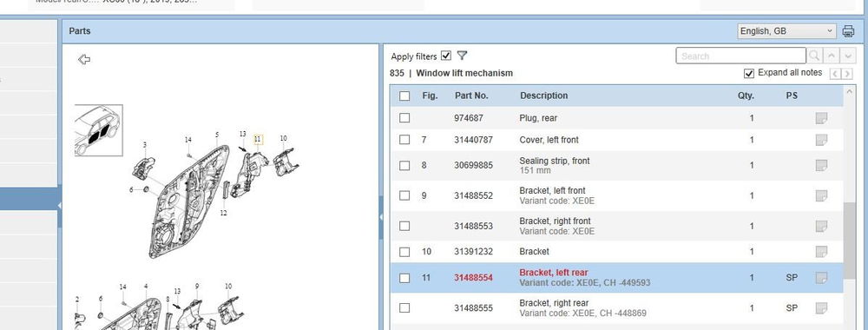Tick checkbox for part 31440787
Image resolution: width=868 pixels, height=330 pixels.
[404, 140]
